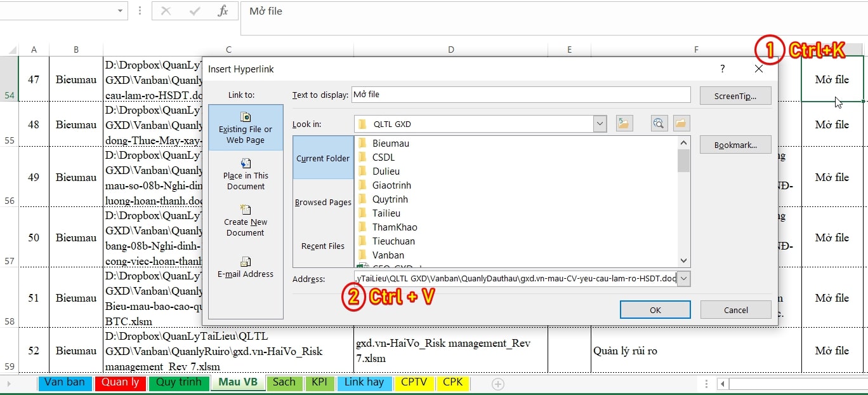Select Existing File or Web Page option
868x395 pixels.
[x=246, y=128]
